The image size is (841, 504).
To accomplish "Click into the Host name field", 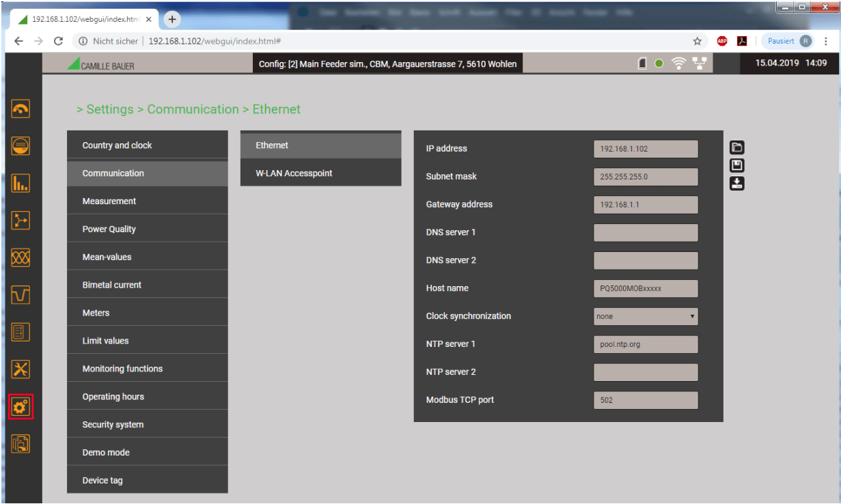I will (x=646, y=288).
